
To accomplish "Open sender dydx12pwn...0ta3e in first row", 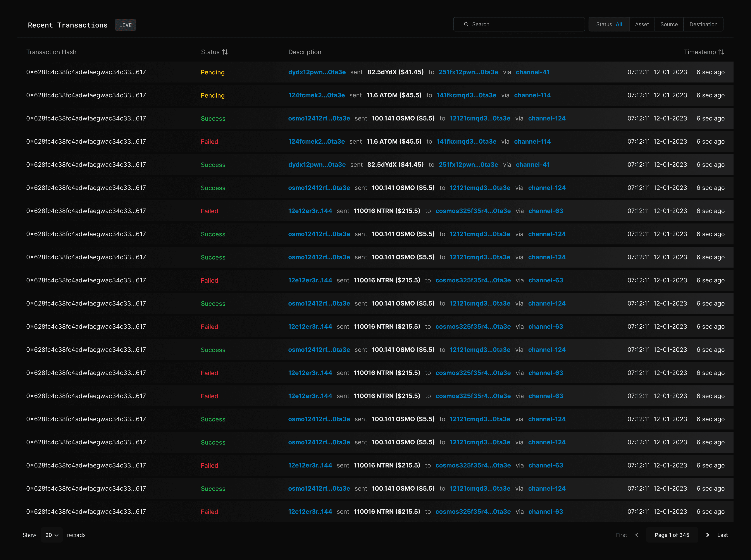I will tap(317, 72).
